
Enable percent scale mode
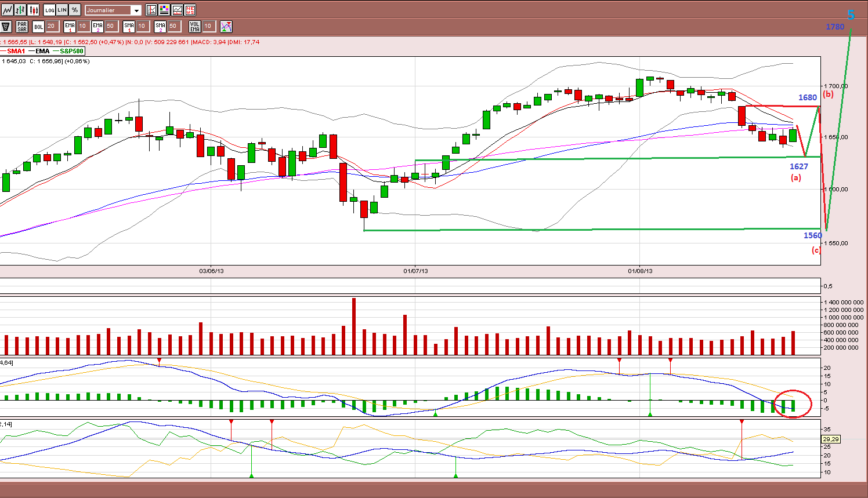pyautogui.click(x=75, y=10)
